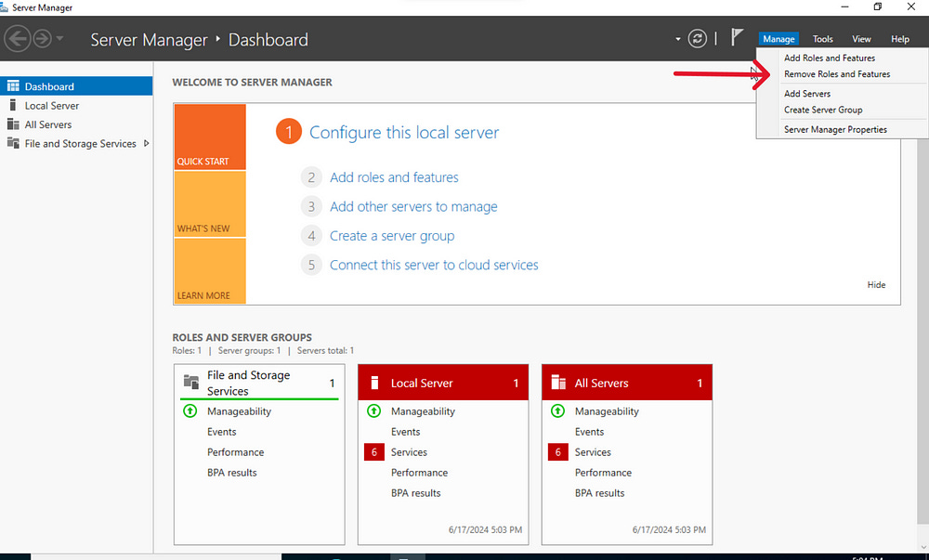Click Local Server manageability green status icon
Screen dimensions: 929x560
tap(373, 410)
